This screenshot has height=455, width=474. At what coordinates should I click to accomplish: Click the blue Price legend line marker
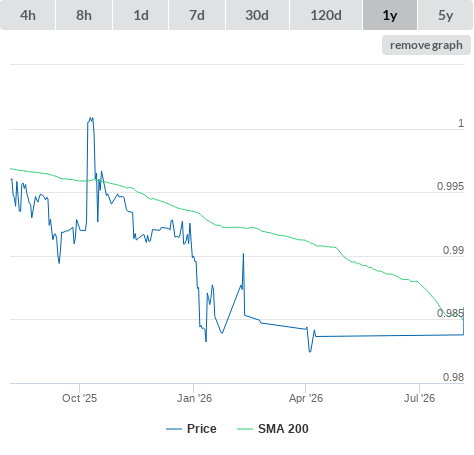click(x=174, y=429)
